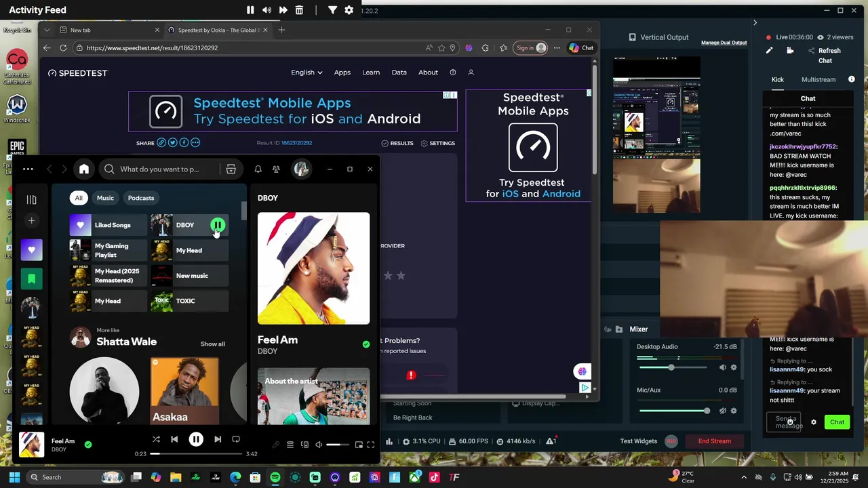Open My Gaming Playlist tile
868x488 pixels.
[x=108, y=250]
